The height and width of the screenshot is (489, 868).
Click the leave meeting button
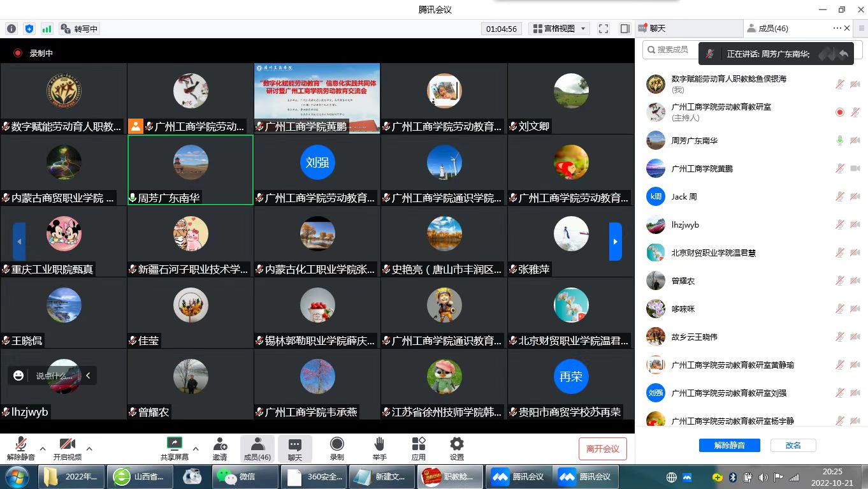[602, 449]
